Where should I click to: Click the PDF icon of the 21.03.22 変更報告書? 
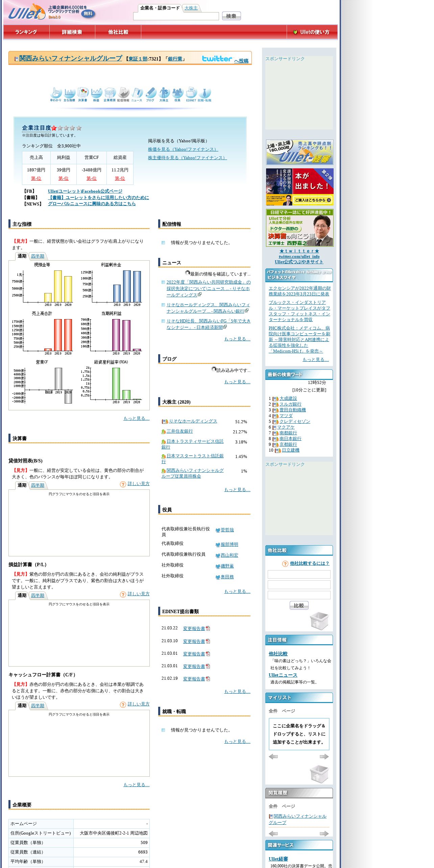pyautogui.click(x=208, y=628)
